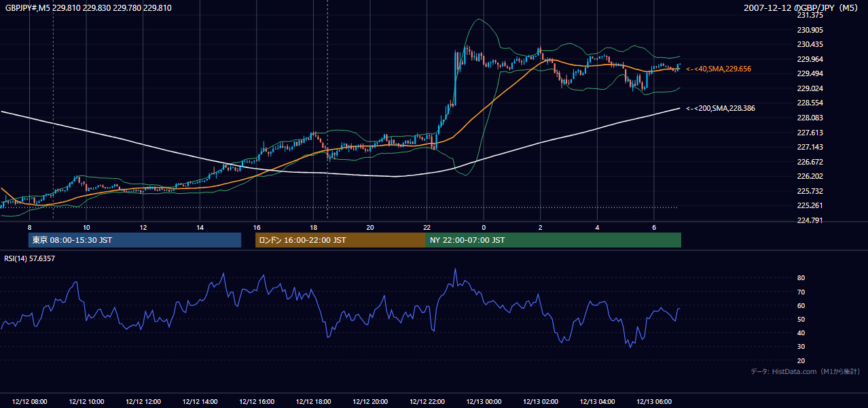This screenshot has height=408, width=868.
Task: Click the 12/12 18:00 time label
Action: click(313, 402)
